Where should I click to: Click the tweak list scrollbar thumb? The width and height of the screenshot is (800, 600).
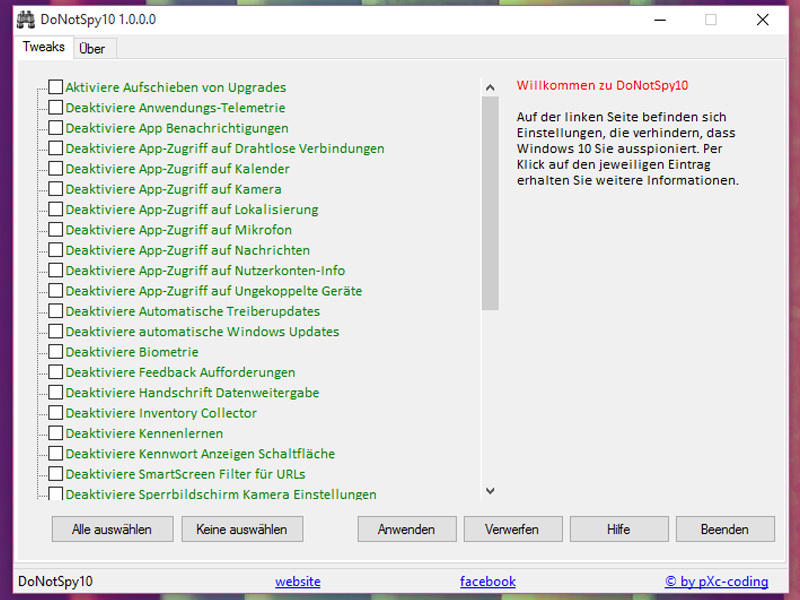[490, 203]
